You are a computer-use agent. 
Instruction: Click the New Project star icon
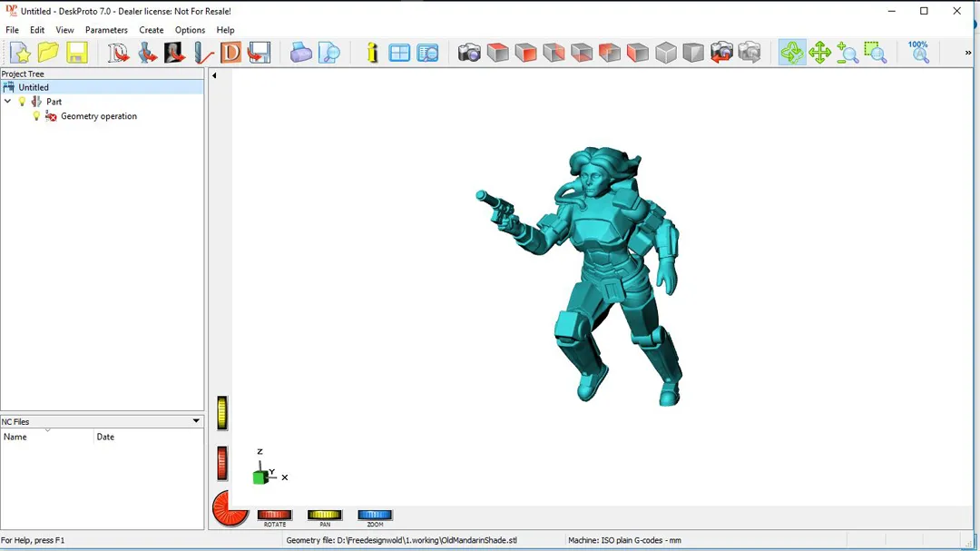(x=20, y=53)
